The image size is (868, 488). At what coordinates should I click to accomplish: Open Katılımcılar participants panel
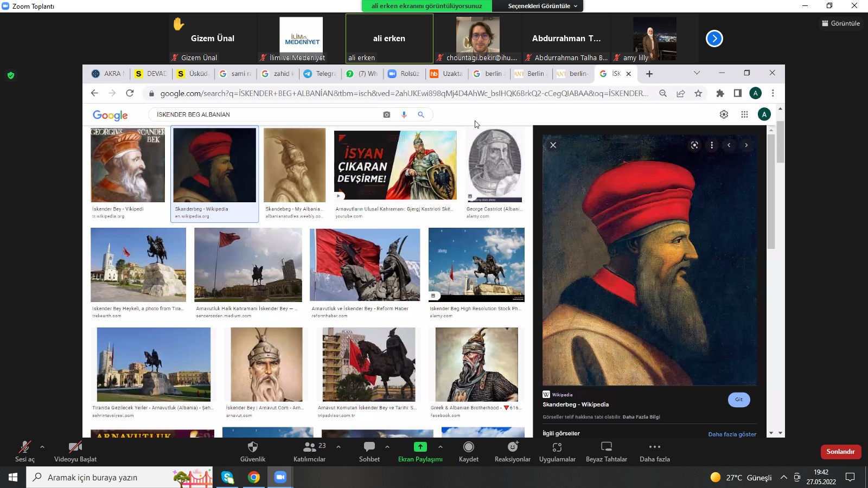310,452
